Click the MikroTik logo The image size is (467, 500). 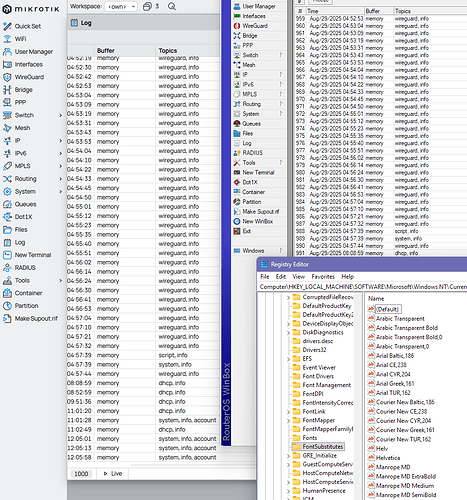point(31,9)
